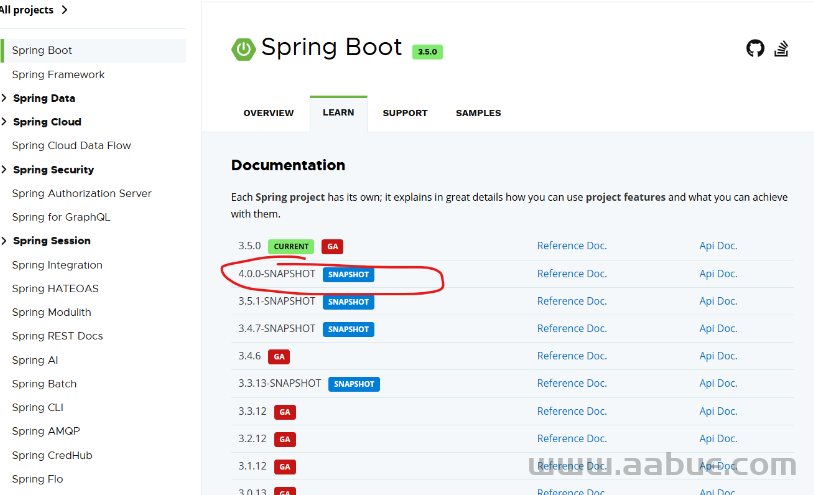Expand the Spring Cloud section
Image resolution: width=814 pixels, height=495 pixels.
tap(4, 122)
